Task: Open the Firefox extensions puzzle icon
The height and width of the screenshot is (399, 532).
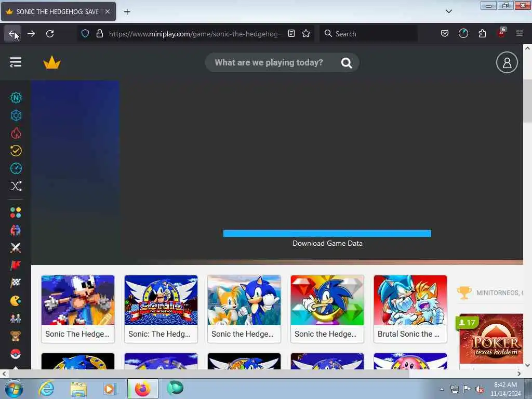Action: (x=482, y=33)
